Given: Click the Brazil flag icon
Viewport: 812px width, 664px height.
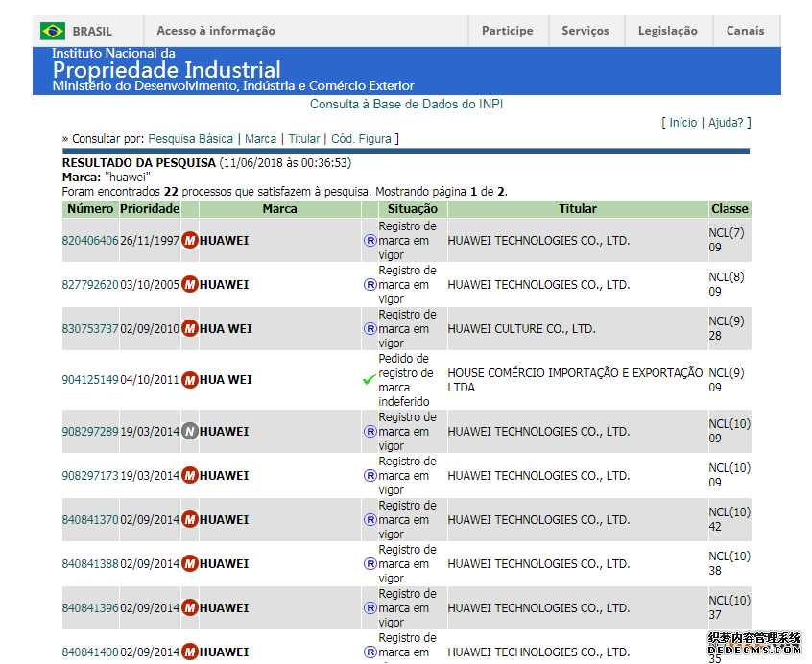Looking at the screenshot, I should click(x=52, y=31).
